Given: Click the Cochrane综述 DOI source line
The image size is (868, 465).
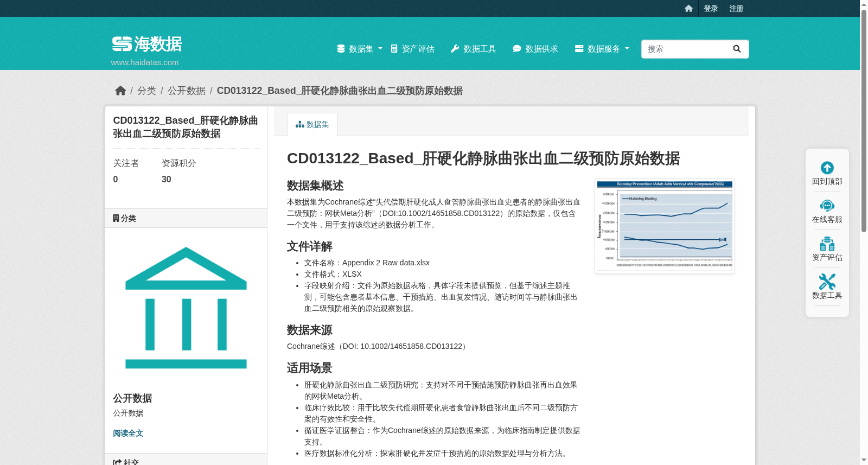Looking at the screenshot, I should (378, 346).
